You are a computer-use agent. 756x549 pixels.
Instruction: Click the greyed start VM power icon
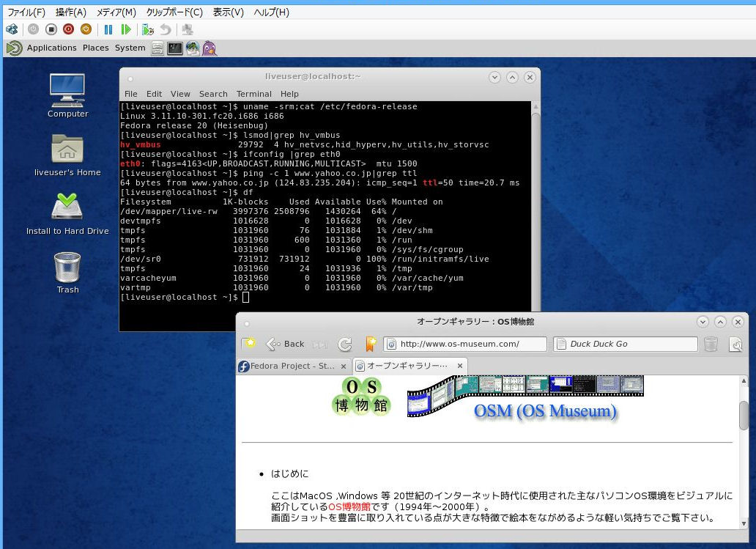33,30
